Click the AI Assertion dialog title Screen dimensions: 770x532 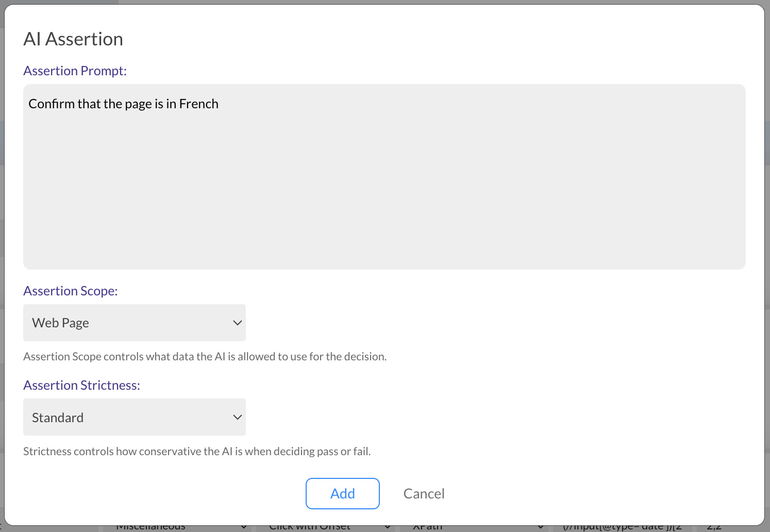point(73,39)
